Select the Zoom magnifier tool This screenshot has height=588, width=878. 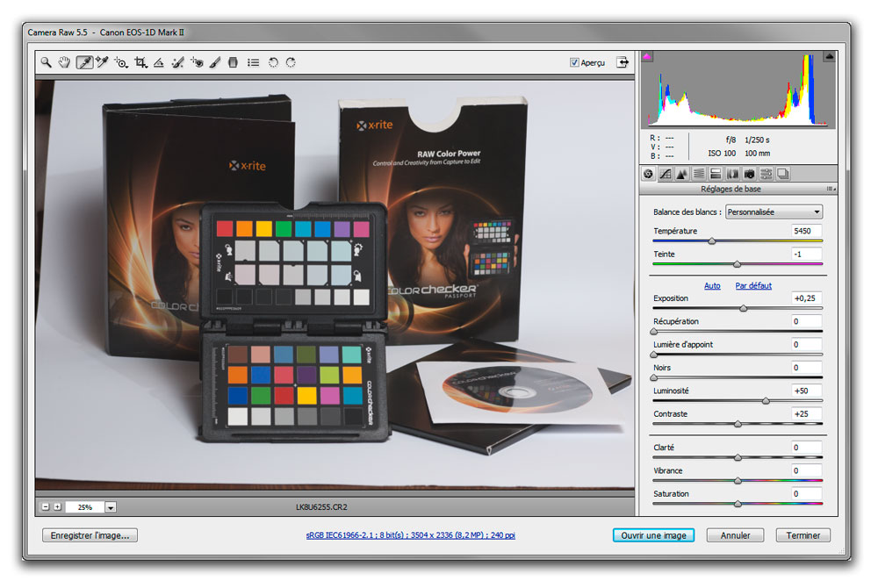[x=46, y=62]
